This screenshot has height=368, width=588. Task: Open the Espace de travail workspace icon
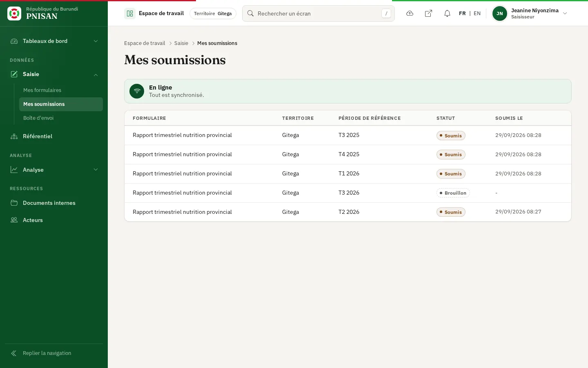pos(130,13)
